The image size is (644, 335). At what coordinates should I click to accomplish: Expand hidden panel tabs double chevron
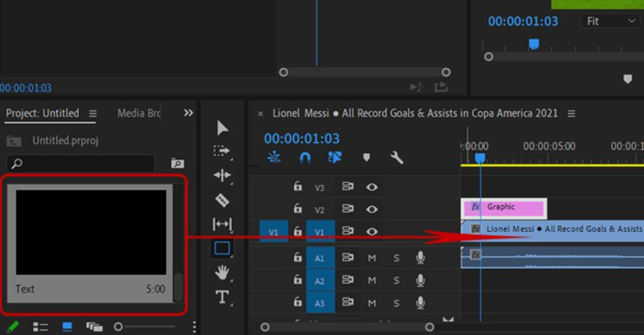188,113
